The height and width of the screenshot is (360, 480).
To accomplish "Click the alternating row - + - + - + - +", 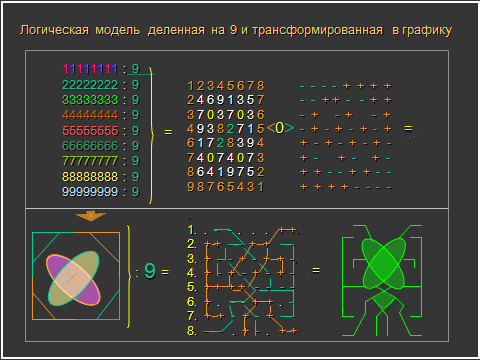I will click(x=346, y=129).
